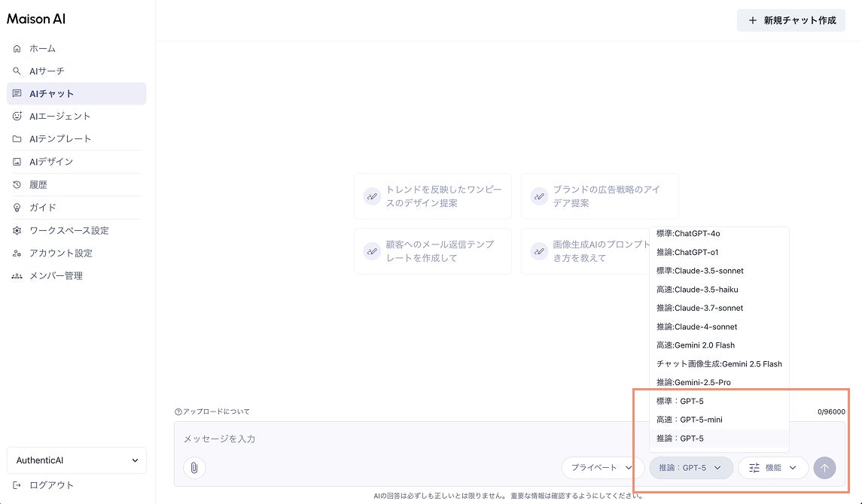Click the 新規チャット作成 button
This screenshot has height=504, width=862.
pos(791,20)
